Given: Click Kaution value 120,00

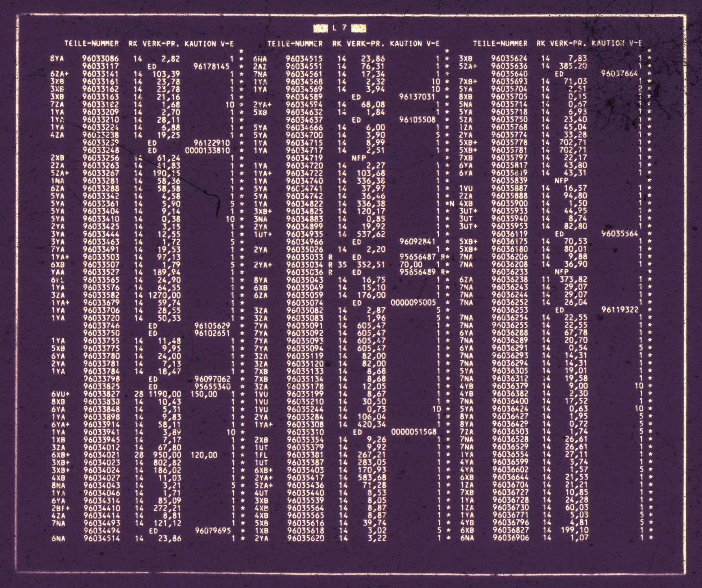Looking at the screenshot, I should (x=203, y=455).
